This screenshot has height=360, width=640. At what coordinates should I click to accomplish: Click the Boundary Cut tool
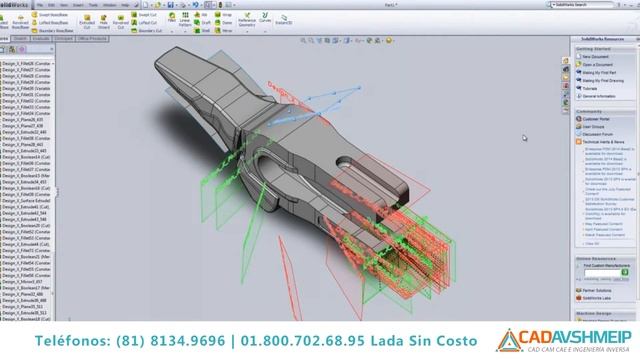point(147,31)
